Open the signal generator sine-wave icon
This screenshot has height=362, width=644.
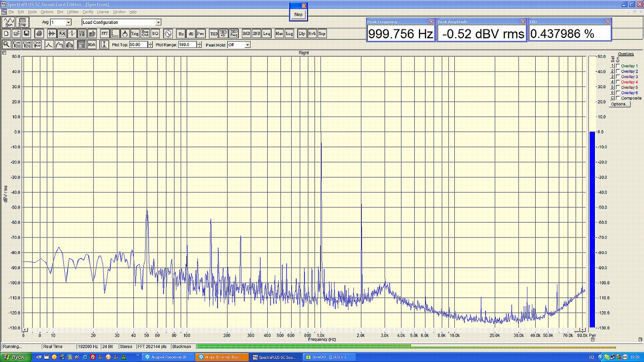(168, 34)
